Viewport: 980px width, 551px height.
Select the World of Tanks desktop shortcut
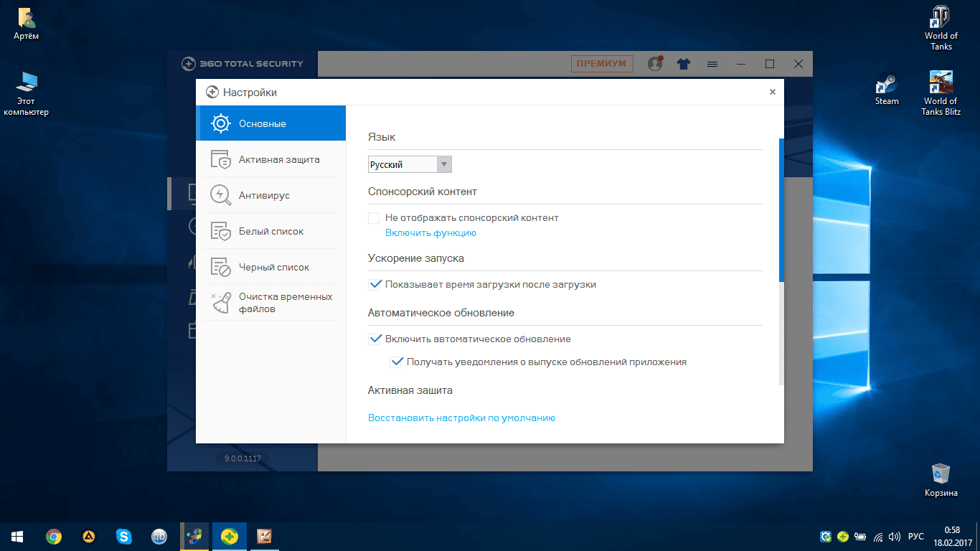pos(941,28)
